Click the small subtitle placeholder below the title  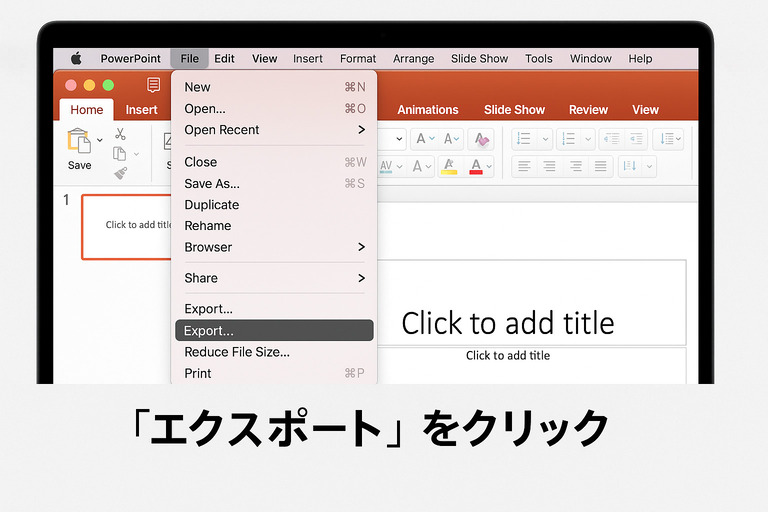(x=531, y=366)
